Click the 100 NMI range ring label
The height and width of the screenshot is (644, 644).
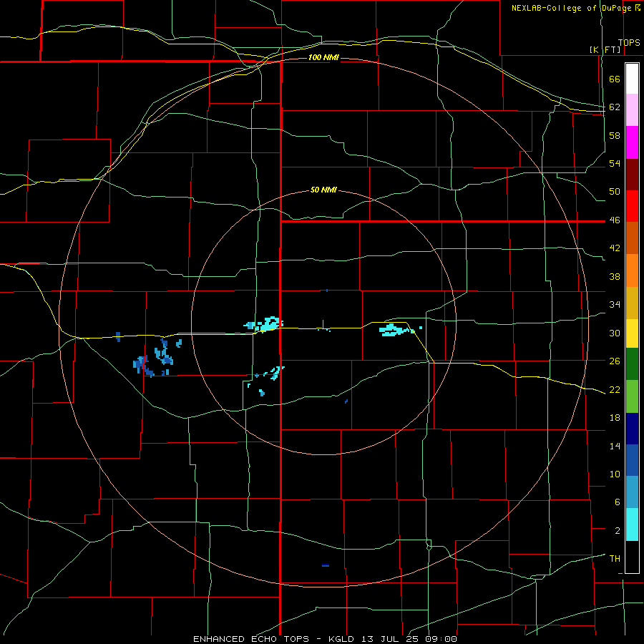(x=323, y=57)
